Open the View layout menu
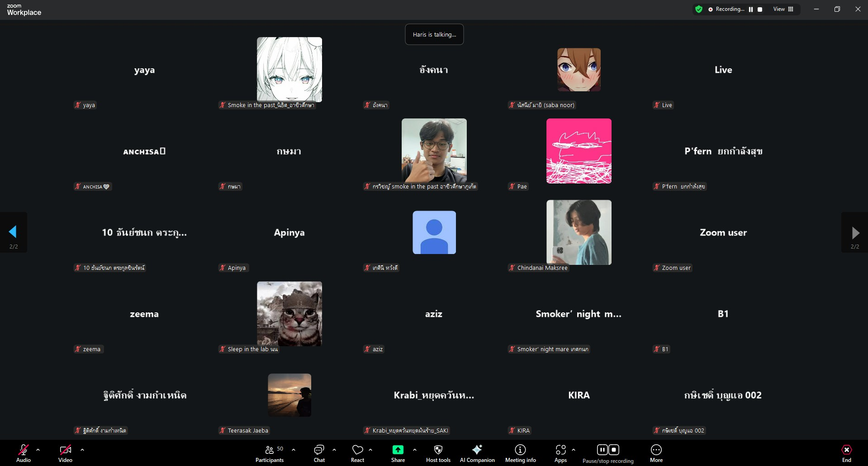 click(783, 9)
